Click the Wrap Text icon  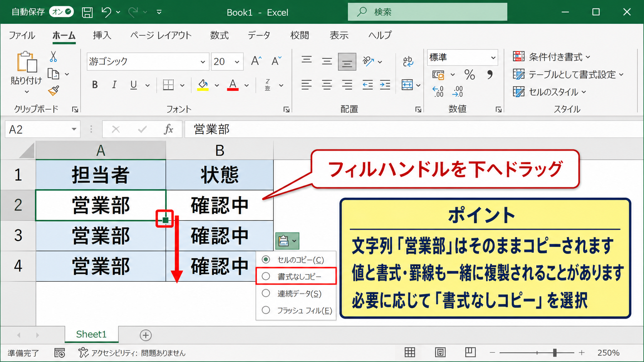coord(408,62)
